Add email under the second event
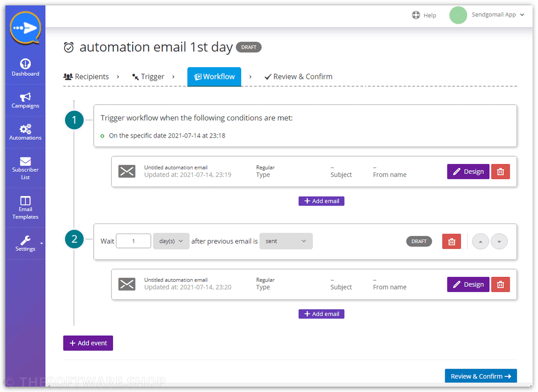This screenshot has width=538, height=392. (321, 314)
